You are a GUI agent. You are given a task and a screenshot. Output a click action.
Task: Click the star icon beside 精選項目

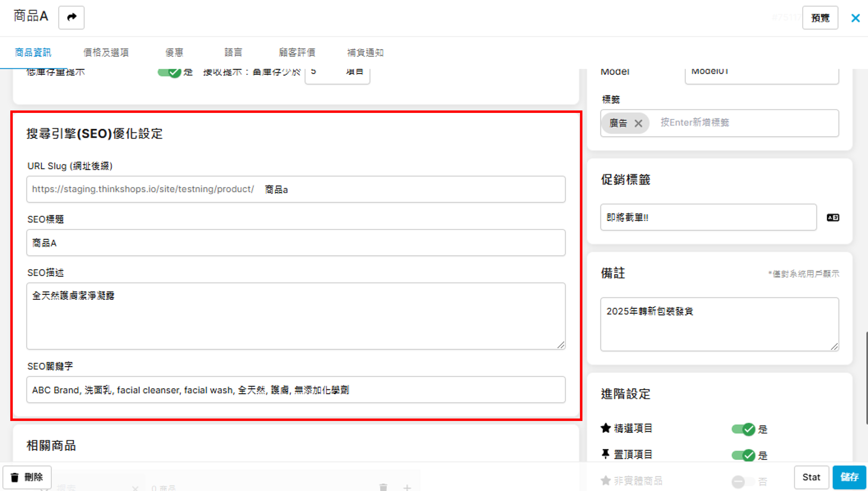(606, 428)
